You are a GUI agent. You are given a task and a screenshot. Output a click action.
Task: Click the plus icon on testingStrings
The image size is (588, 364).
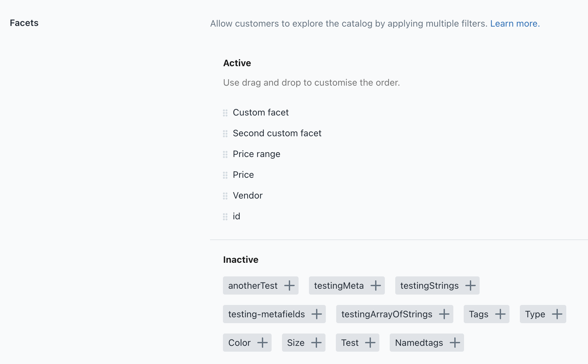471,285
